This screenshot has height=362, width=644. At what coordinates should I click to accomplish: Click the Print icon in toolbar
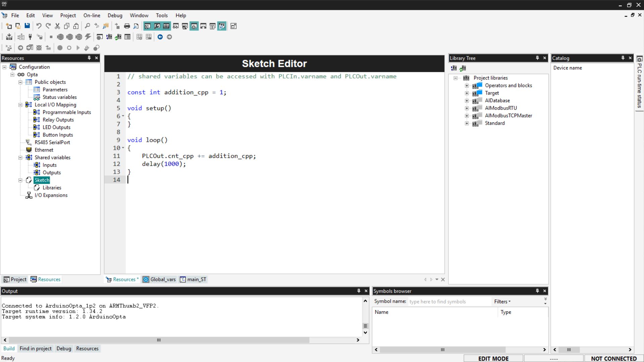pyautogui.click(x=127, y=26)
